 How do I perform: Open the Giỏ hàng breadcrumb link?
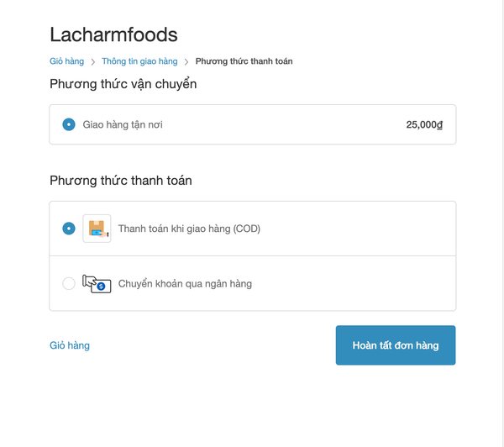[x=66, y=61]
